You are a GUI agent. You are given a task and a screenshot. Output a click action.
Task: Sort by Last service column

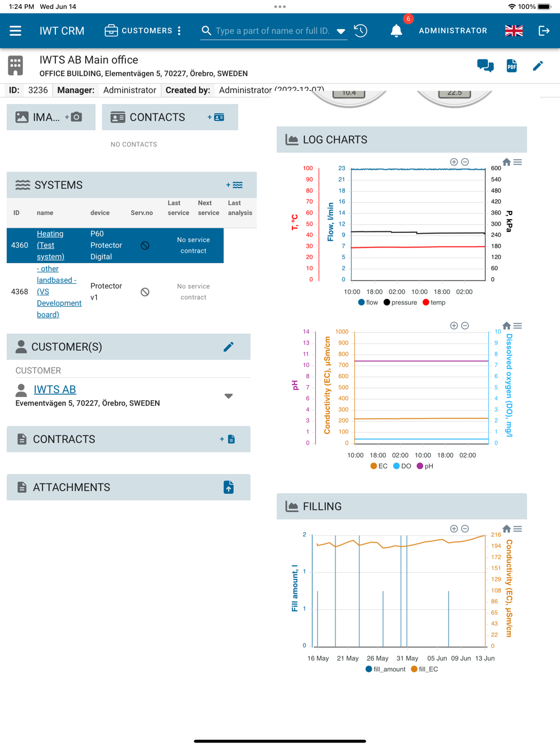tap(178, 208)
